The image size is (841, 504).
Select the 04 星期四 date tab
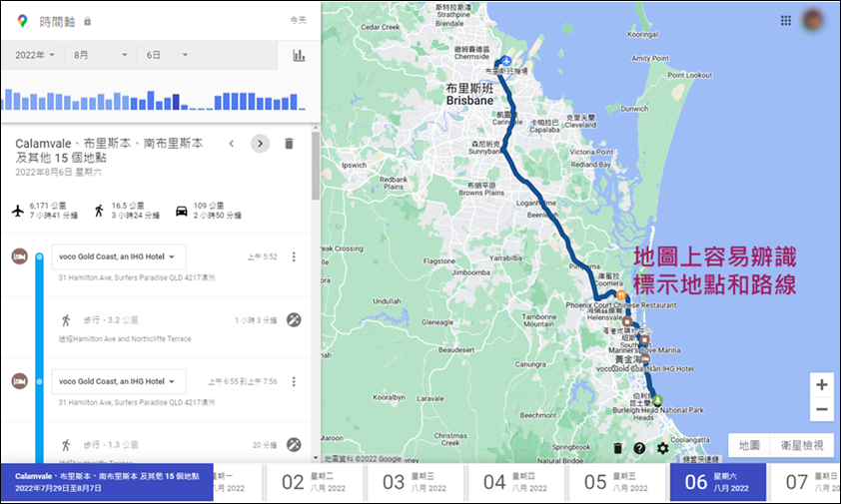coord(515,482)
